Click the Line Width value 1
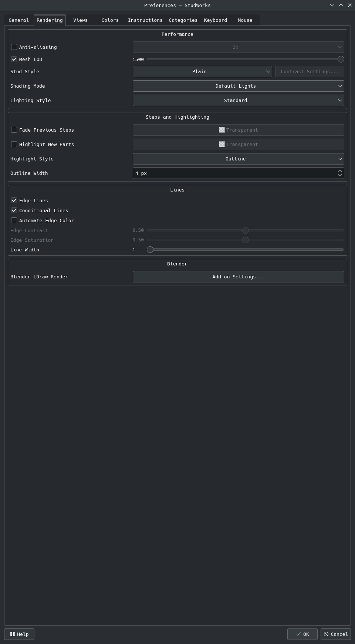This screenshot has width=355, height=644. coord(134,250)
